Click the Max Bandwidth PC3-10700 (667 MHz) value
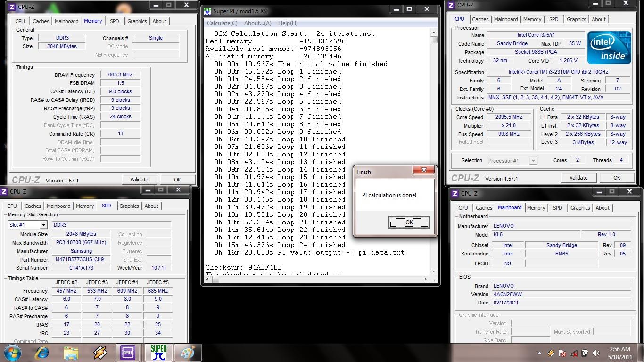Viewport: 644px width, 362px height. 81,243
